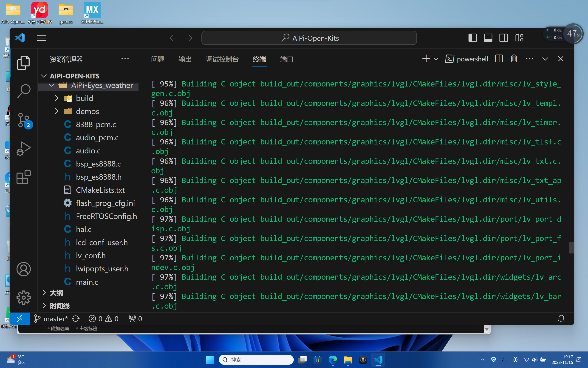The image size is (588, 368).
Task: Split the terminal pane
Action: click(x=499, y=59)
